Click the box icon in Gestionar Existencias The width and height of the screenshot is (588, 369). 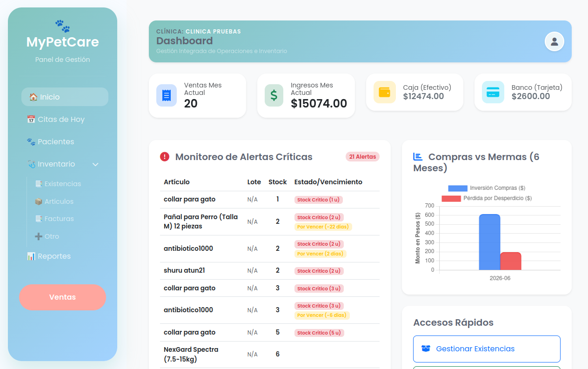[426, 349]
